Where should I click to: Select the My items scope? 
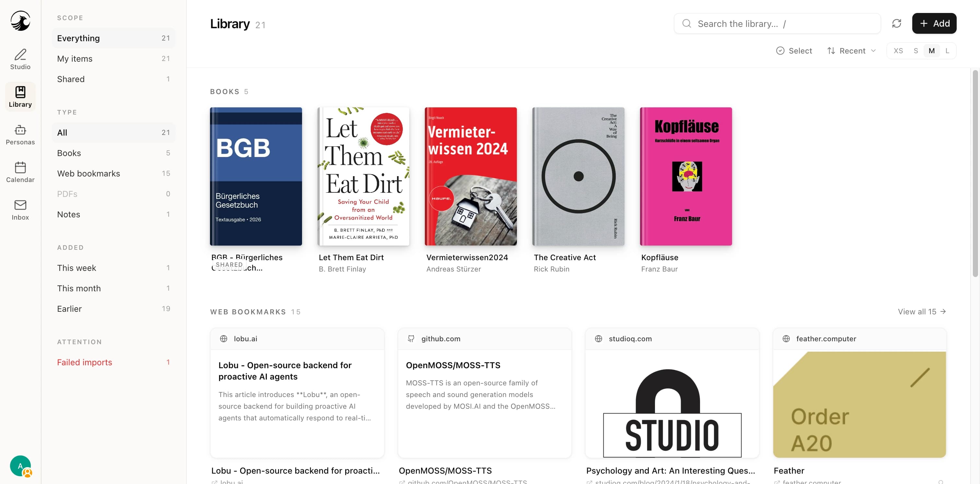(x=113, y=59)
